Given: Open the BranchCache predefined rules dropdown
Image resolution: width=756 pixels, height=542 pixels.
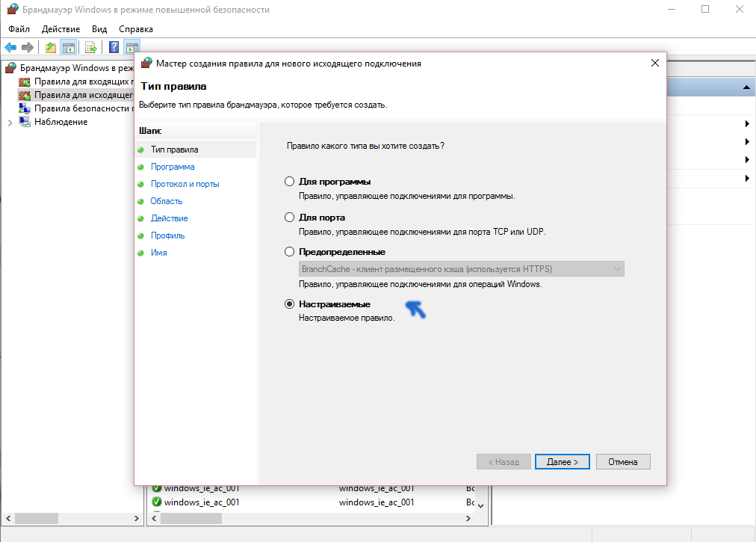Looking at the screenshot, I should 462,269.
